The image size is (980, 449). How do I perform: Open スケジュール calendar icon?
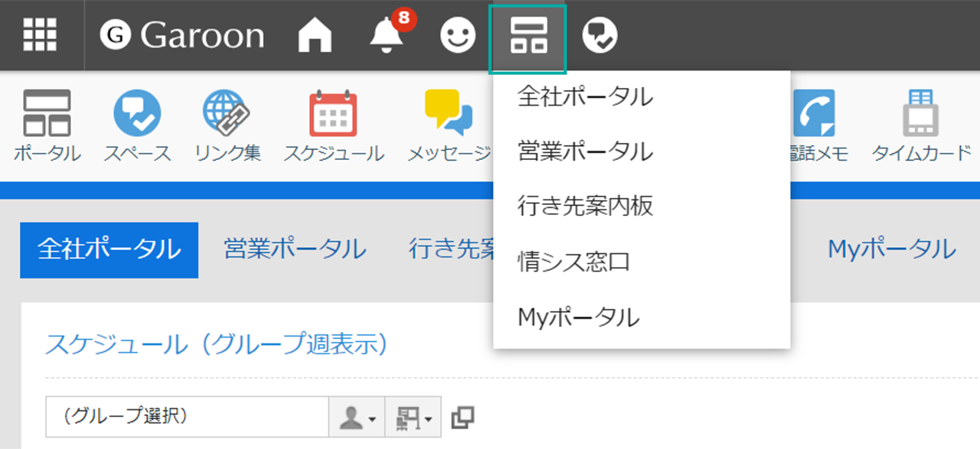click(334, 126)
